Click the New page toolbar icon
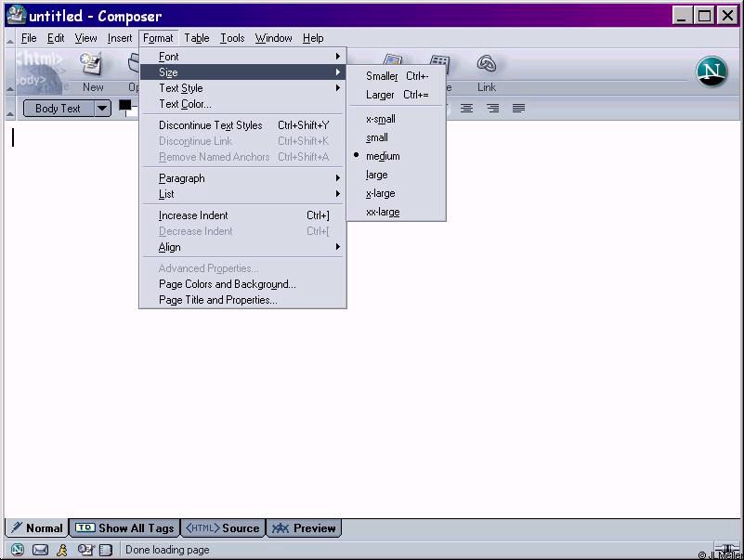 point(92,64)
